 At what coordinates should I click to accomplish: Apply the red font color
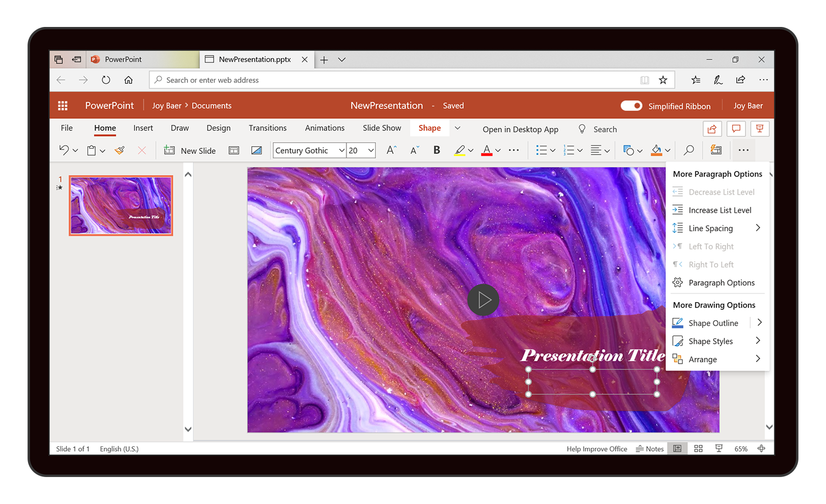pos(487,150)
